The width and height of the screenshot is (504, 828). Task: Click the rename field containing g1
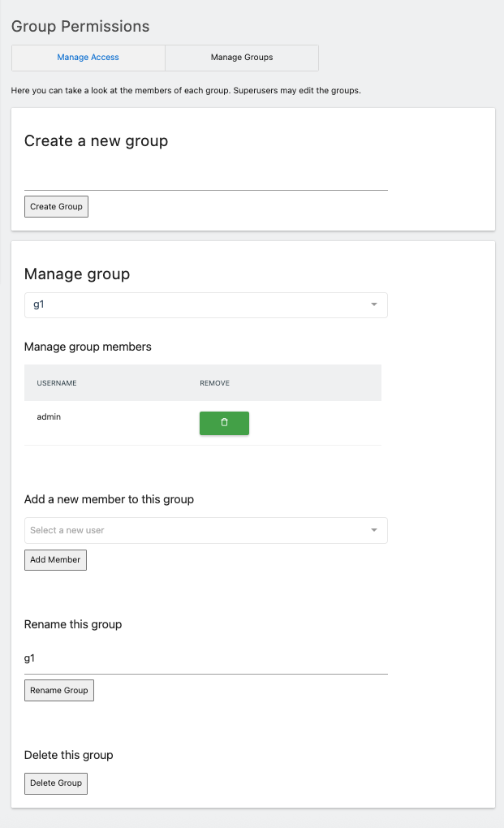click(205, 658)
